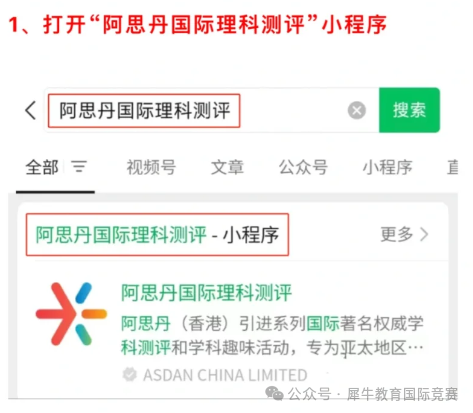The height and width of the screenshot is (413, 473).
Task: Focus the search field containing 阿思丹国际理科测评
Action: (211, 110)
